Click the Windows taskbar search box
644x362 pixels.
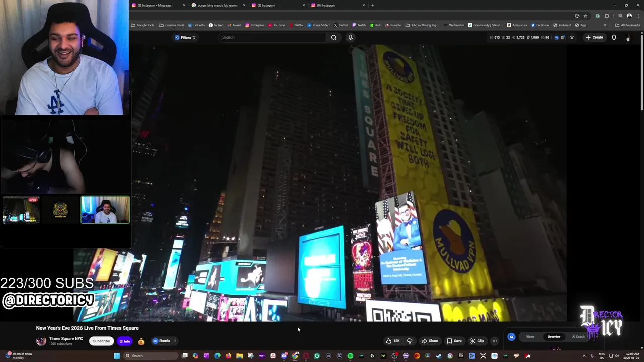pos(150,356)
